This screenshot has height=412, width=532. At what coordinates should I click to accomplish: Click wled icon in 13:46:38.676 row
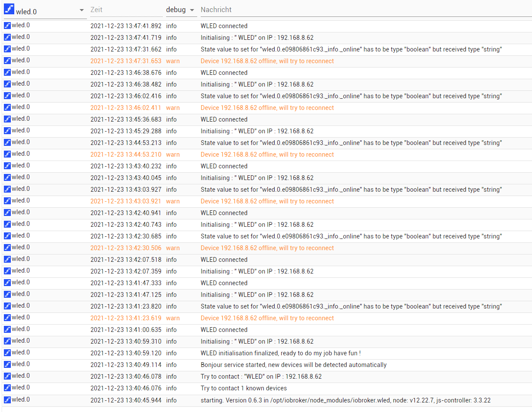tap(7, 72)
